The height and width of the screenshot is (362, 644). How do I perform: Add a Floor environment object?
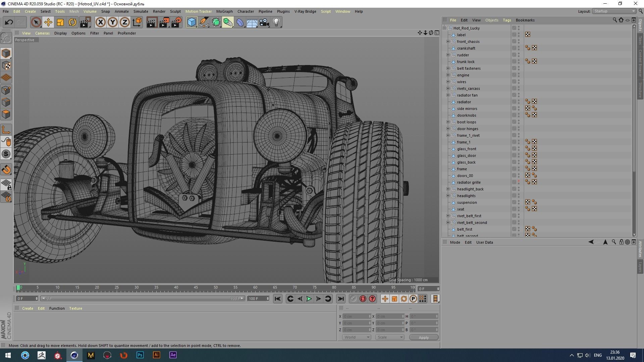[x=252, y=22]
